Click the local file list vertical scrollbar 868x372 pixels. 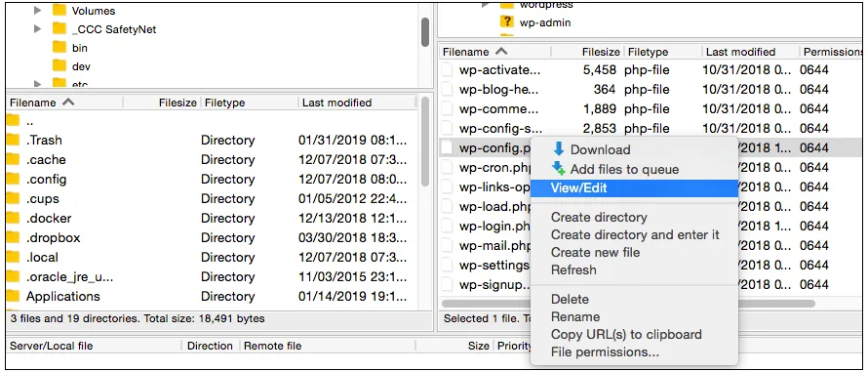coord(425,142)
